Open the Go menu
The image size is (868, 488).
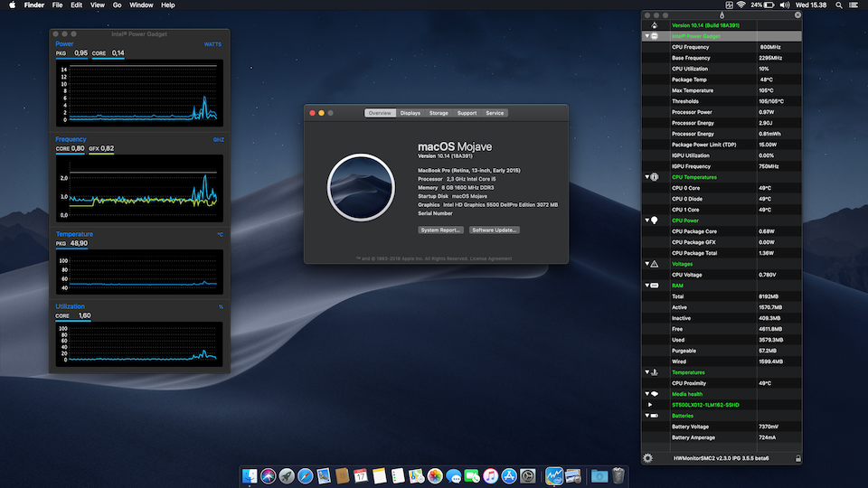[x=117, y=5]
